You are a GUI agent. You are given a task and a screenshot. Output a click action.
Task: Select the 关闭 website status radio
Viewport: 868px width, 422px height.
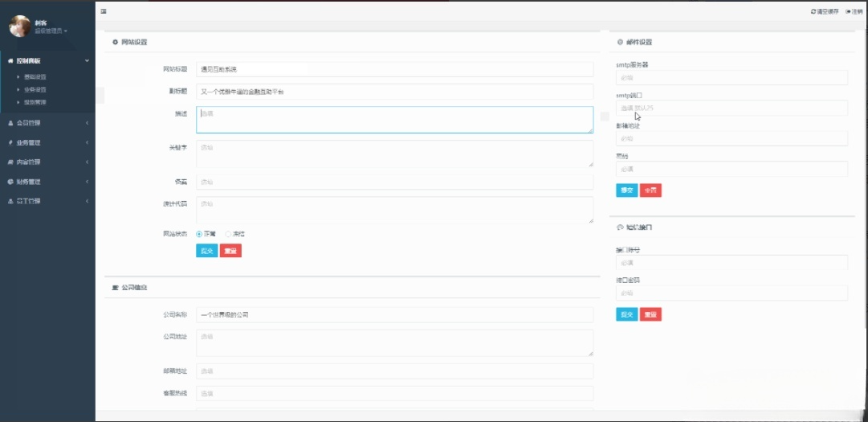pos(228,234)
